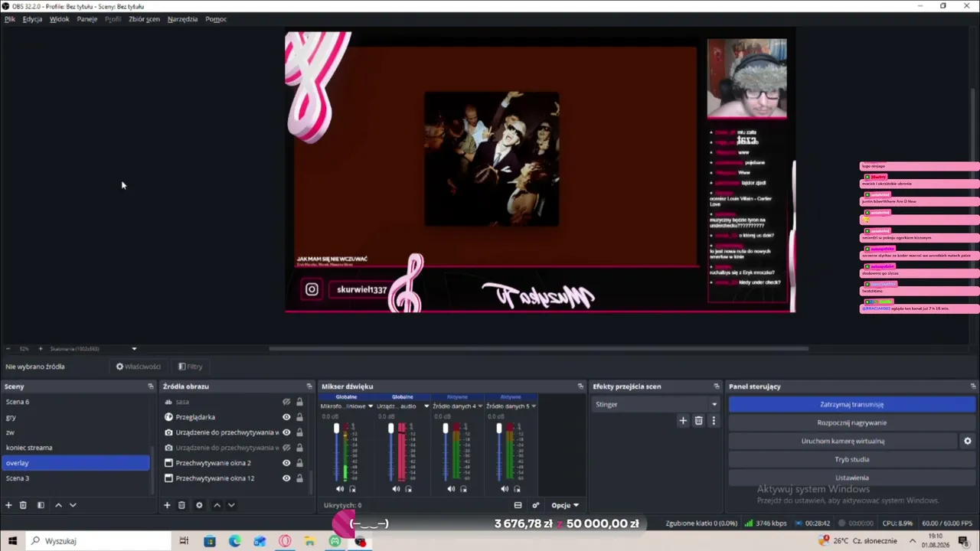Click the Filtry button
The height and width of the screenshot is (551, 980).
click(190, 367)
